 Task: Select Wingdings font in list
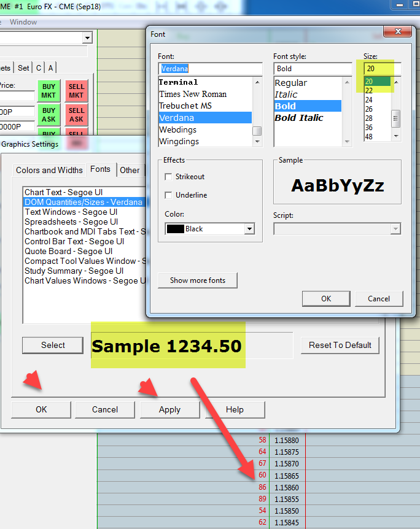point(205,141)
